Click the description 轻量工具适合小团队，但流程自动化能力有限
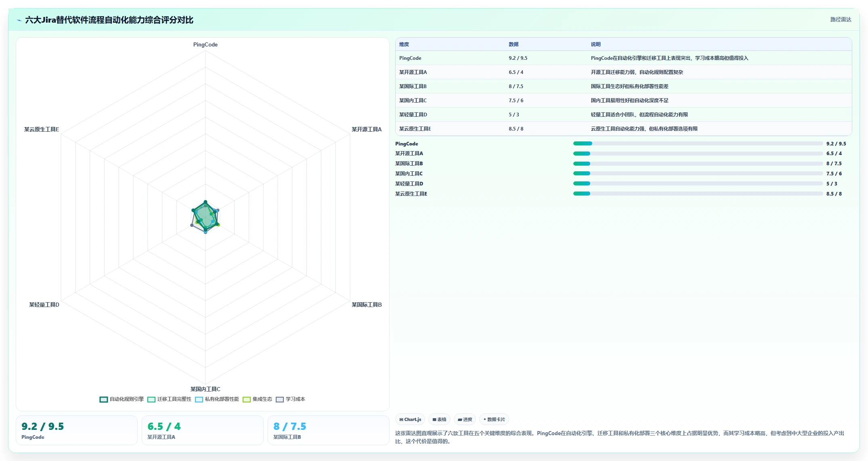 click(x=639, y=115)
